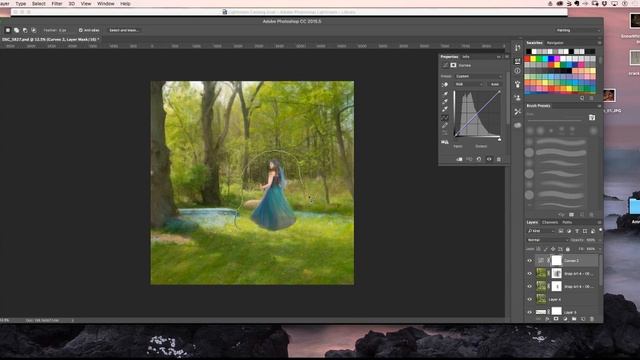Screen dimensions: 640x360
Task: Select the white point eyedropper in Curves
Action: [x=445, y=109]
